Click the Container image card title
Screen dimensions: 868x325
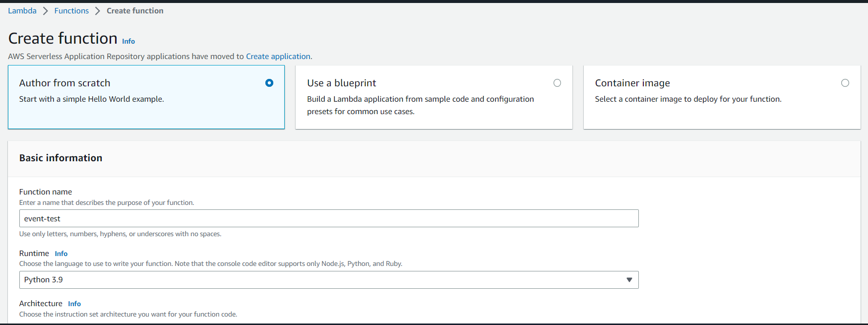click(632, 83)
